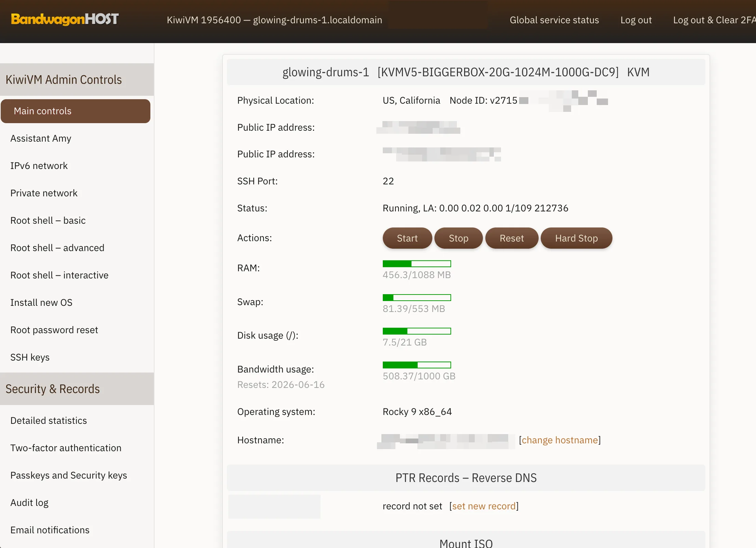Click the Running status text
This screenshot has height=548, width=756.
475,208
